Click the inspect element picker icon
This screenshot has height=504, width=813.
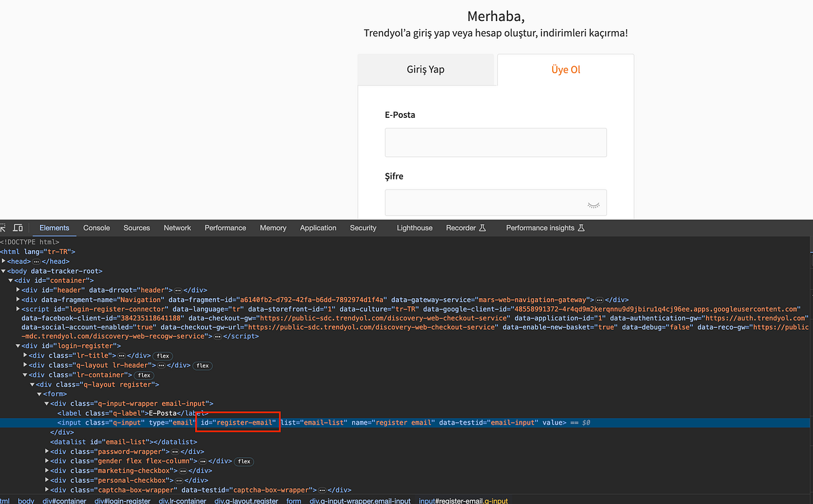click(3, 228)
